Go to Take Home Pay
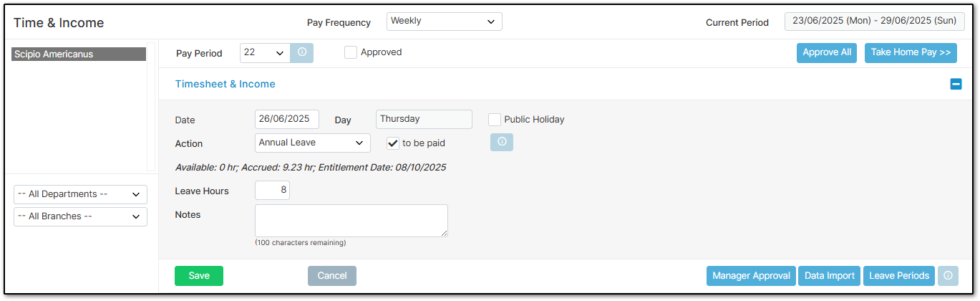 [911, 53]
